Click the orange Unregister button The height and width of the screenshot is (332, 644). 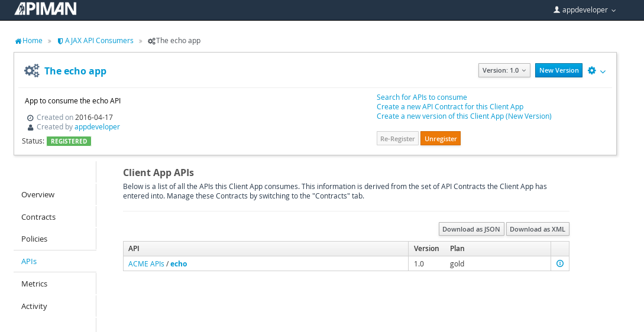coord(441,138)
